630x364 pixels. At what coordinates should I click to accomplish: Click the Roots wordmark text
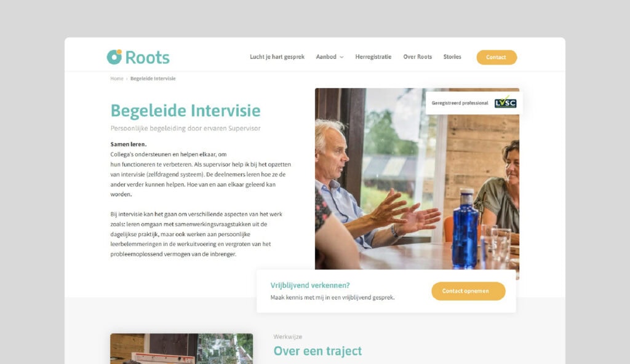(148, 57)
